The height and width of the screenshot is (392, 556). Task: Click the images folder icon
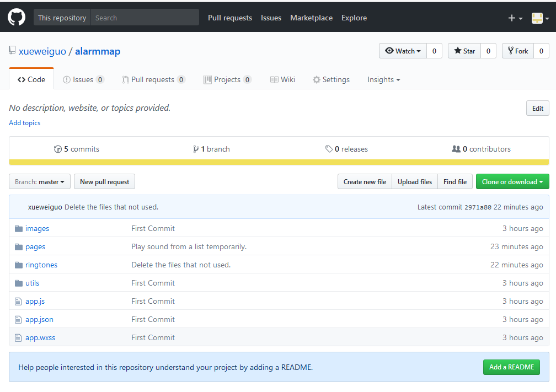tap(19, 229)
